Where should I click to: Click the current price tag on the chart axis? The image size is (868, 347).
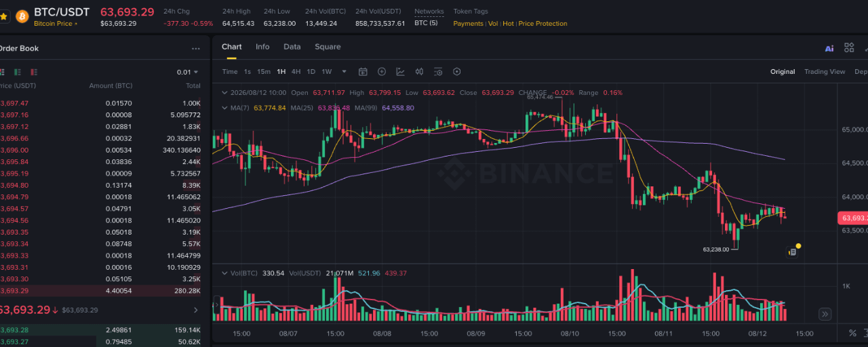click(852, 218)
